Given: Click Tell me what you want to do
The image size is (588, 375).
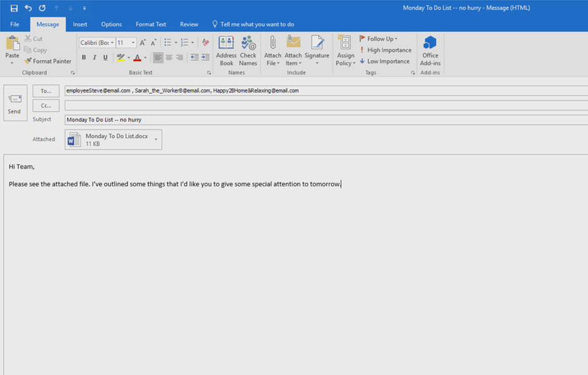Looking at the screenshot, I should click(x=253, y=24).
